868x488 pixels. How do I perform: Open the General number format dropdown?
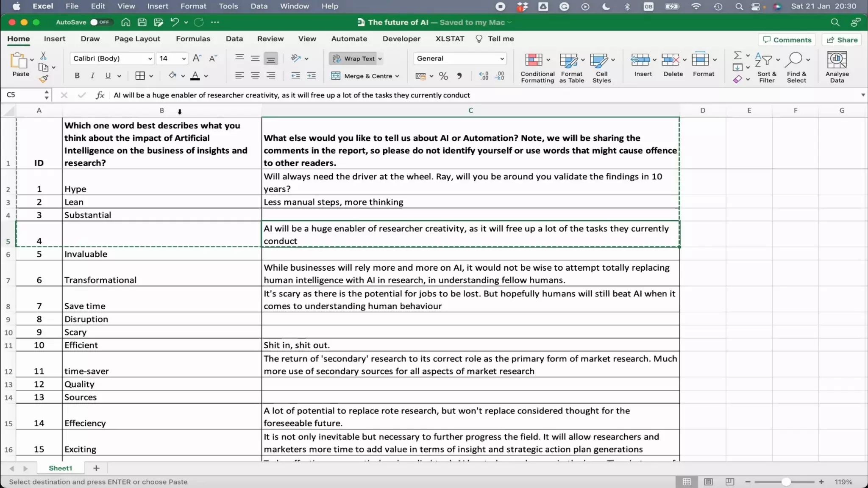pos(502,58)
